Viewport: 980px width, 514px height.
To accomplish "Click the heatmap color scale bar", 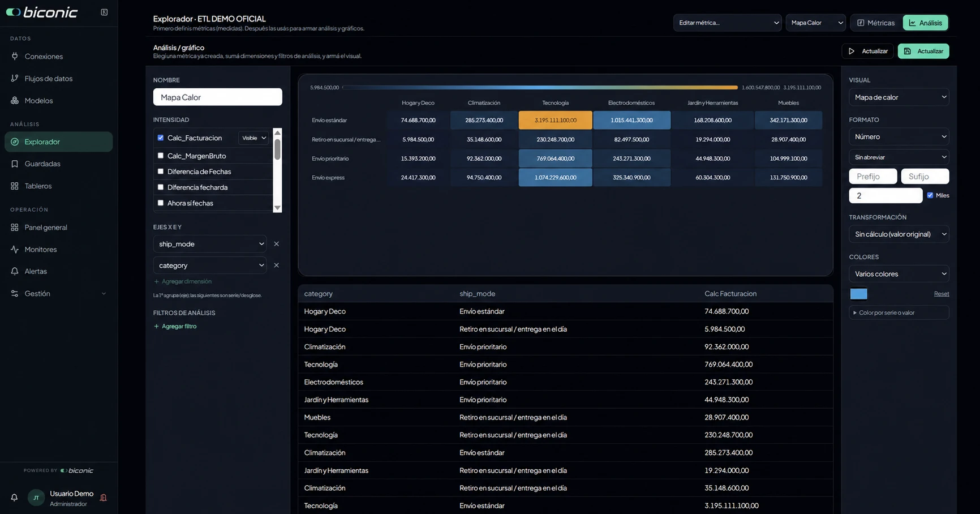I will coord(540,88).
